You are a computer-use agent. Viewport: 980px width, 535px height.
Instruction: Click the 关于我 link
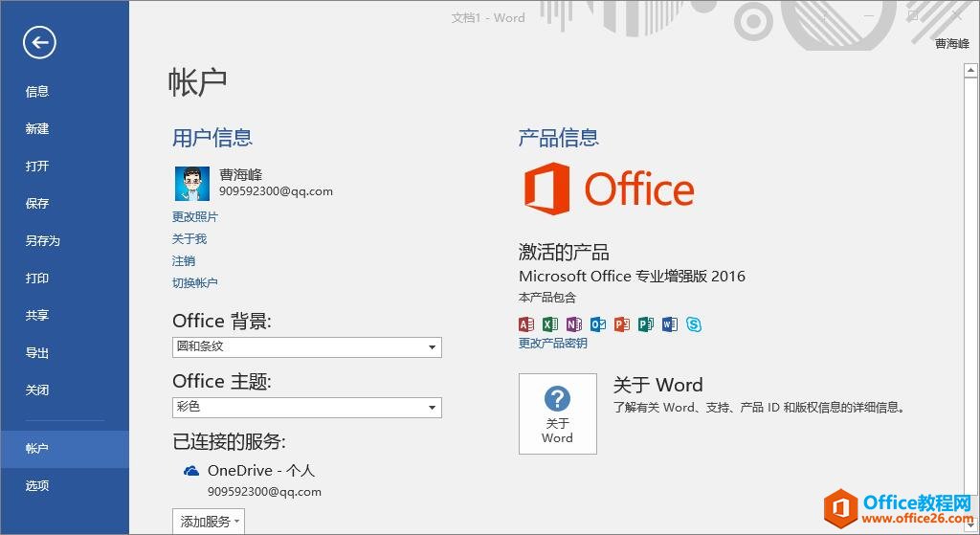[189, 238]
